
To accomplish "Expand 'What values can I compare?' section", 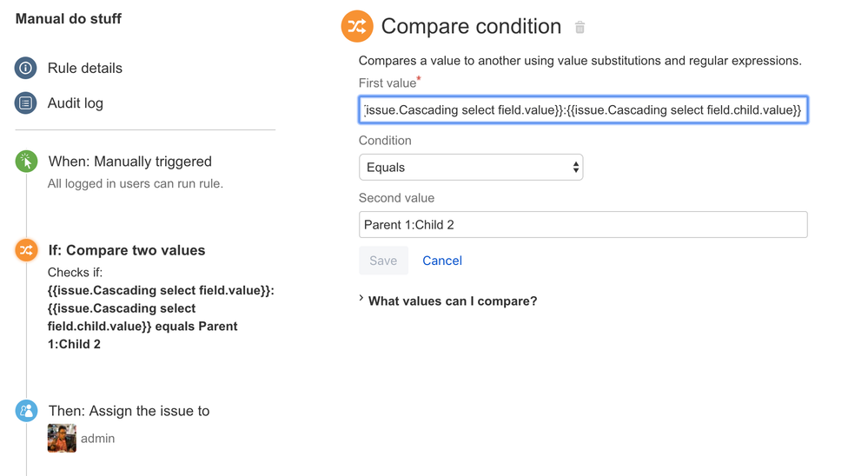I will point(452,301).
